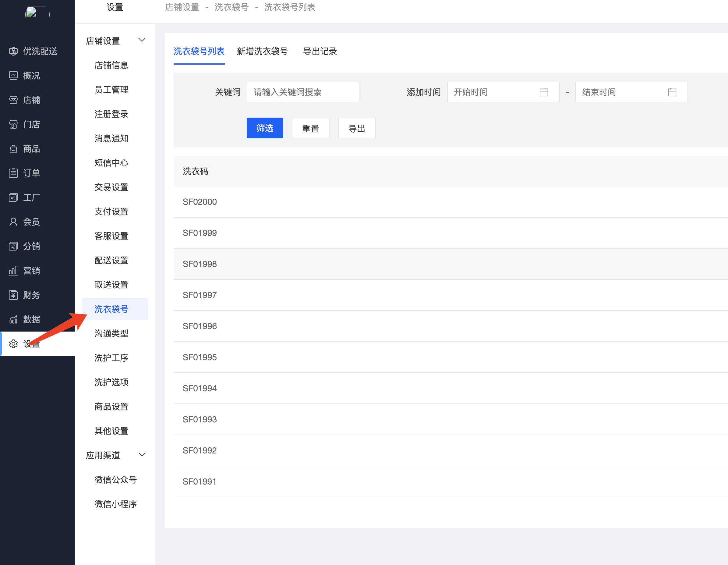Click the 门店 store icon in sidebar
This screenshot has height=565, width=728.
pyautogui.click(x=13, y=124)
